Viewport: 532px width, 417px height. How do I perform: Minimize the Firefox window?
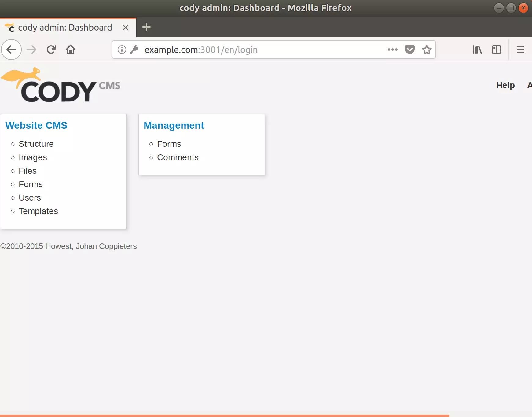point(499,8)
